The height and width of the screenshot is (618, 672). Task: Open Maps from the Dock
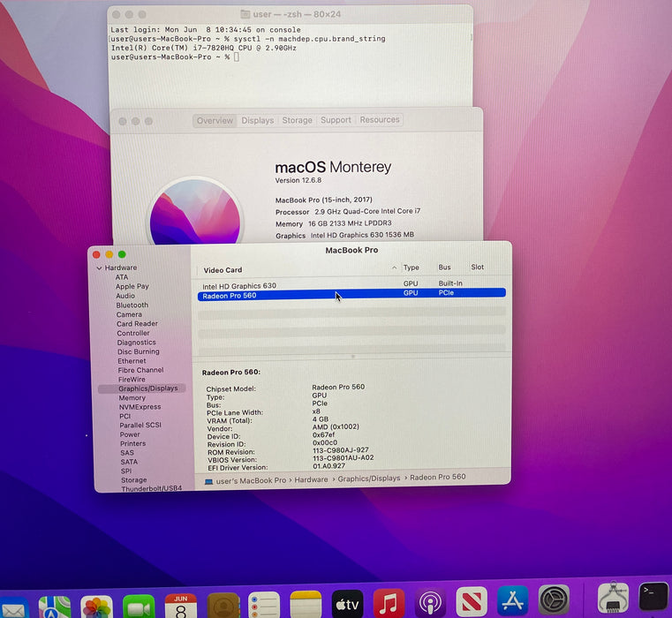tap(55, 607)
